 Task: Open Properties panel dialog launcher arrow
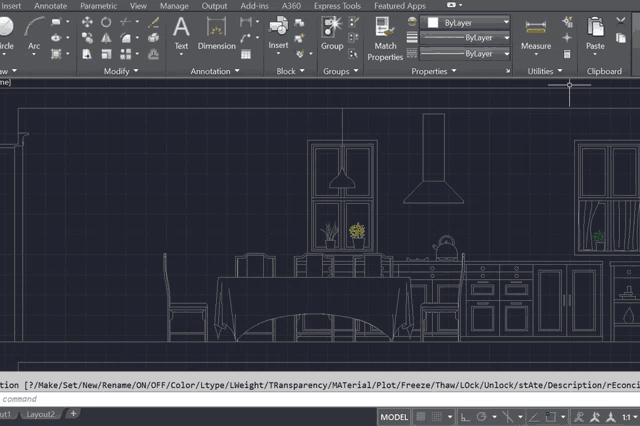tap(508, 71)
